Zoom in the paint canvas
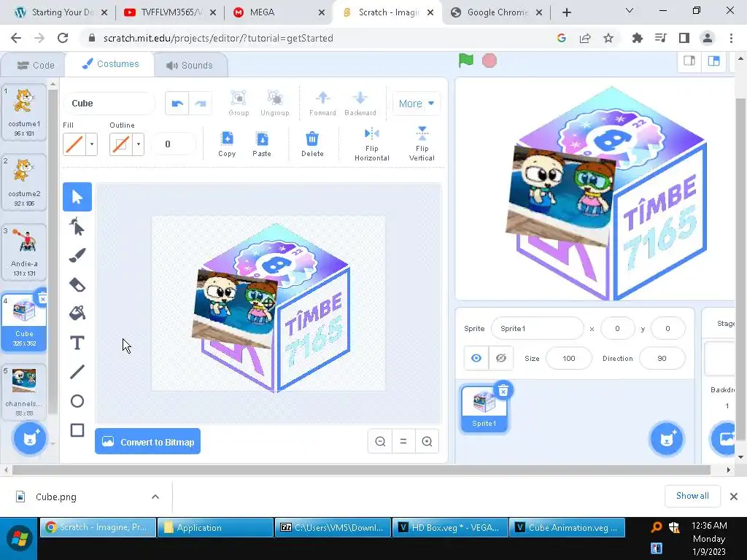 [427, 441]
